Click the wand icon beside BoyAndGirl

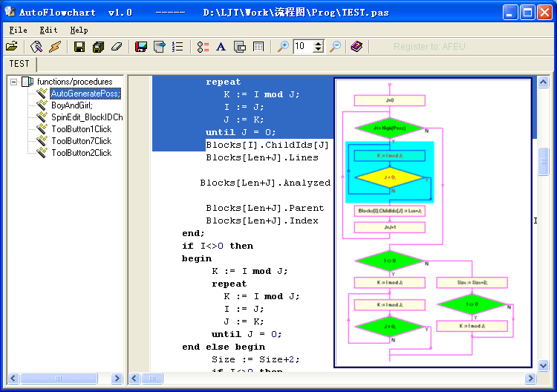[42, 105]
